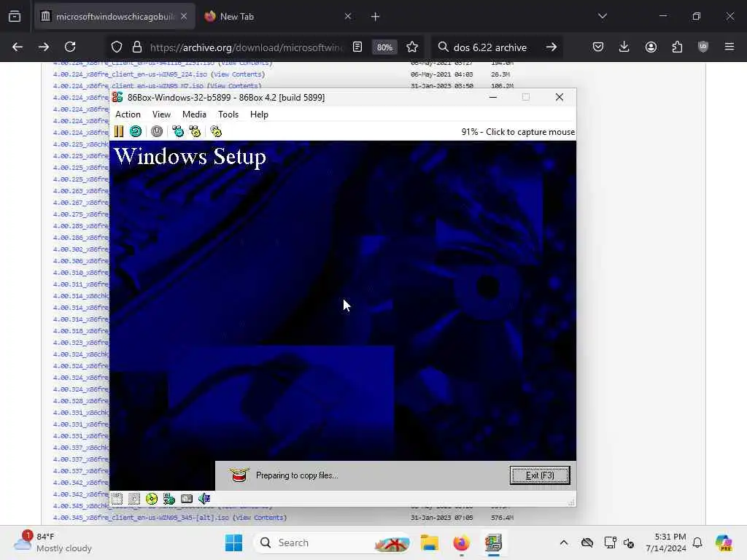Open the clock showing 5:31 PM
Viewport: 747px width, 560px height.
point(666,542)
